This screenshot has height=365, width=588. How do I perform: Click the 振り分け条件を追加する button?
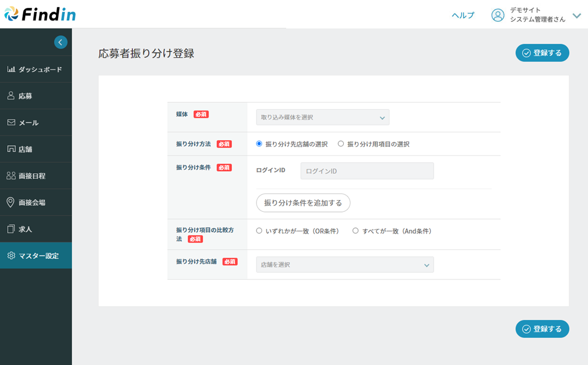303,203
